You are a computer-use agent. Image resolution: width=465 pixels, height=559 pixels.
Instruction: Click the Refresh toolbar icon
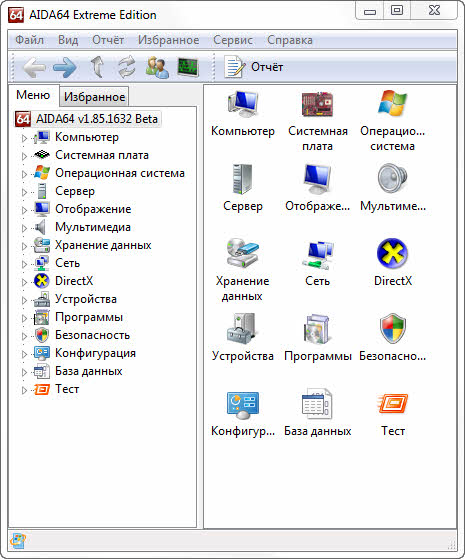[127, 67]
